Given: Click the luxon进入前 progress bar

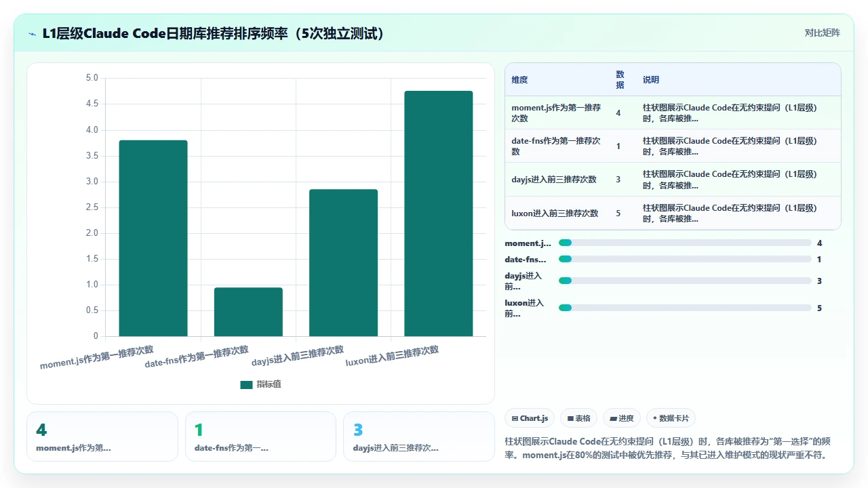Looking at the screenshot, I should tap(685, 308).
